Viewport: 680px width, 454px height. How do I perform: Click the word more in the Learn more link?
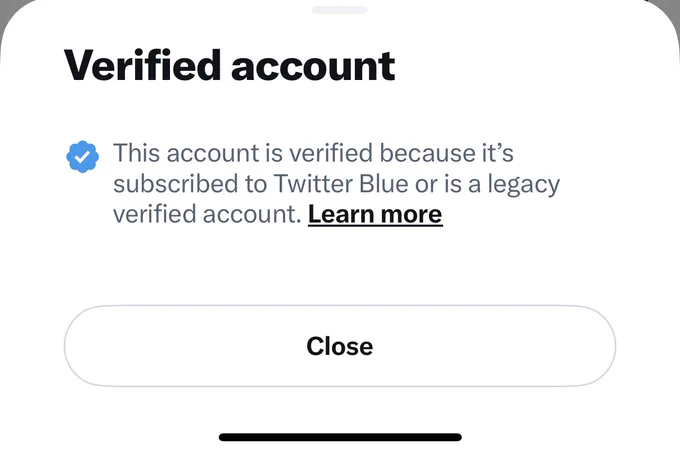(411, 214)
